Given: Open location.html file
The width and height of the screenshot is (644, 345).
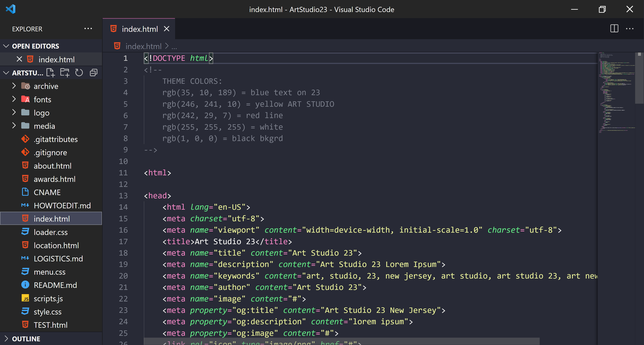Looking at the screenshot, I should (51, 245).
